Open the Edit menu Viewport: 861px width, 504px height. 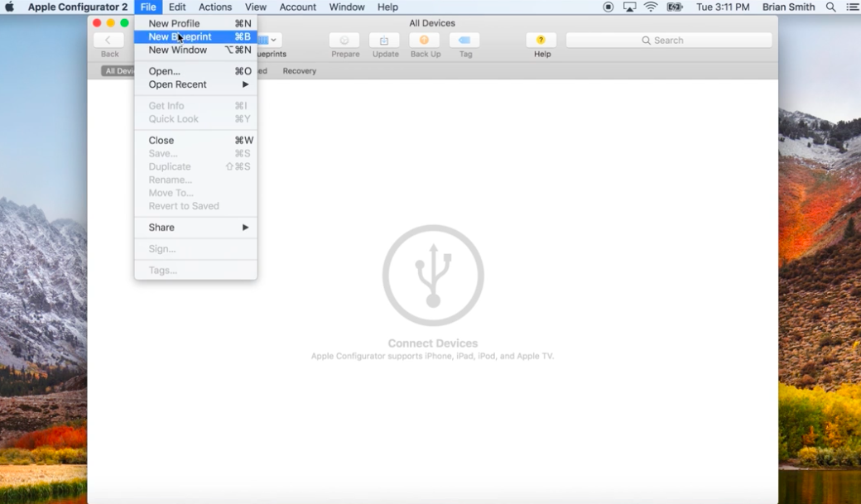pos(177,7)
